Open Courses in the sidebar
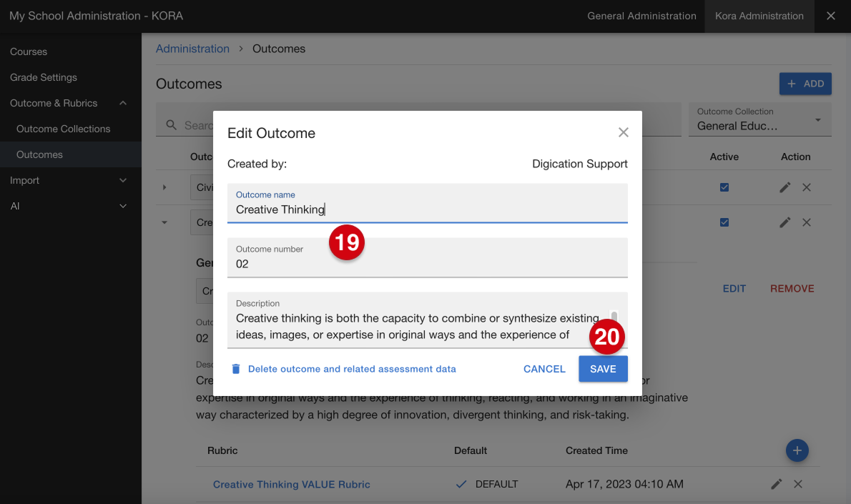The image size is (851, 504). click(28, 51)
